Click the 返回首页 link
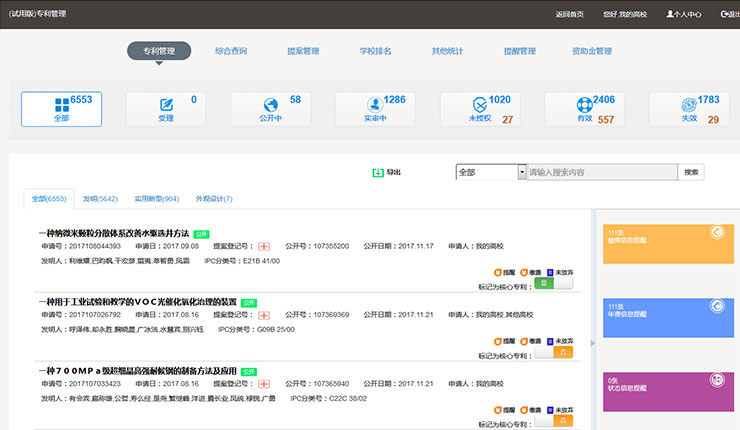 click(x=568, y=14)
